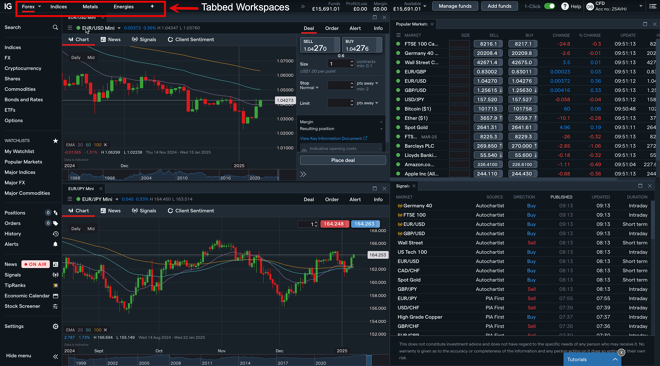Click the Place deal button
Viewport: 660px width, 366px height.
click(x=343, y=160)
